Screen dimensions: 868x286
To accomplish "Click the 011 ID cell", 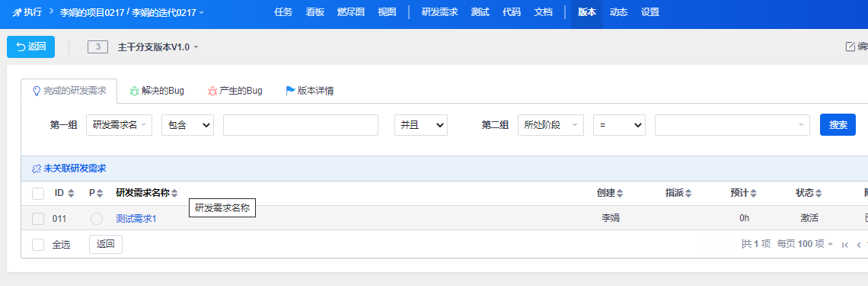I will (59, 219).
